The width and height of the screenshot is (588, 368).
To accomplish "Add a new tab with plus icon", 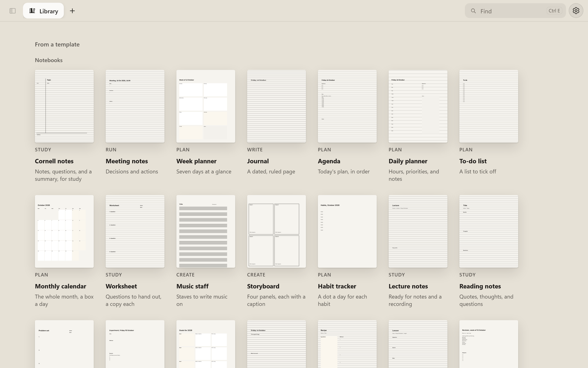I will click(x=72, y=11).
